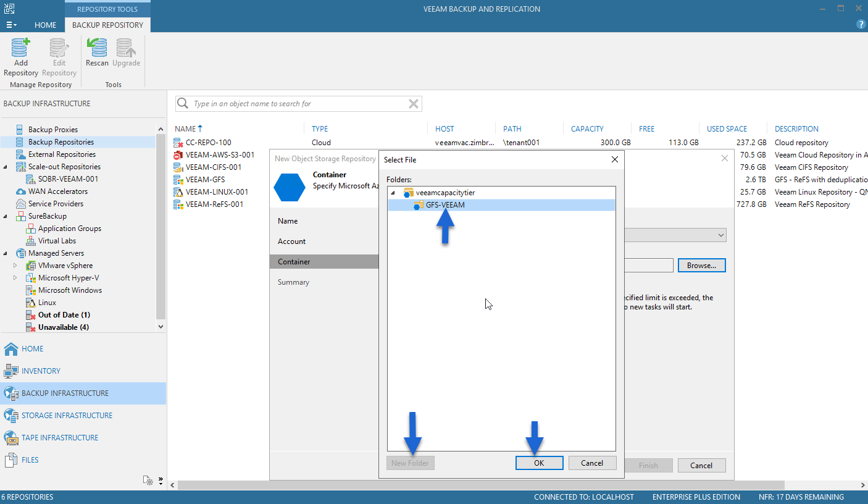Open the main application menu button

click(x=11, y=25)
